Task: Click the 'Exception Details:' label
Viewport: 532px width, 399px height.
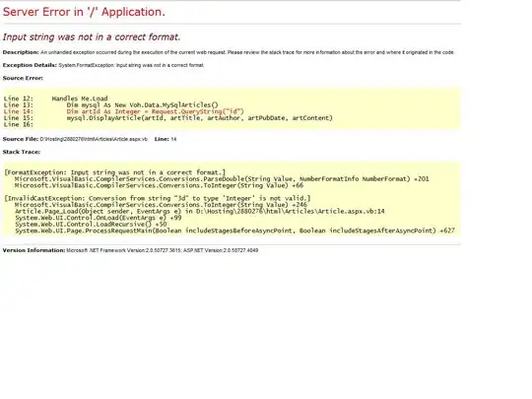Action: click(30, 65)
